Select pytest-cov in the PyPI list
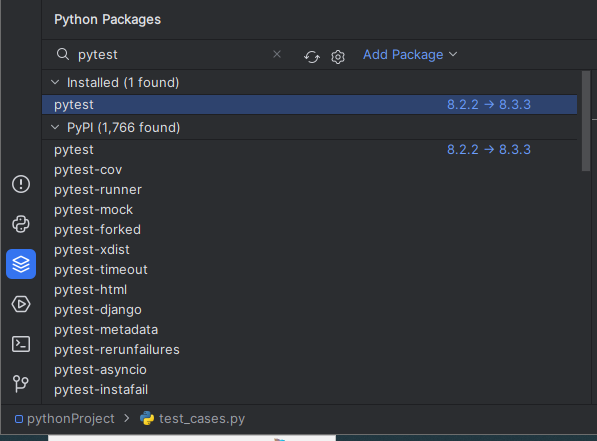The height and width of the screenshot is (441, 597). click(88, 169)
